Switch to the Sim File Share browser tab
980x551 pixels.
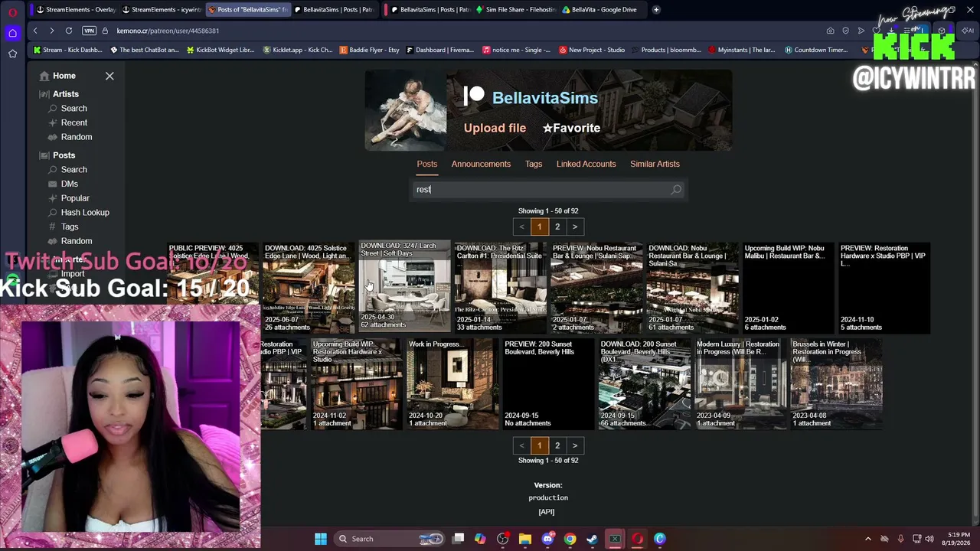[x=514, y=9]
